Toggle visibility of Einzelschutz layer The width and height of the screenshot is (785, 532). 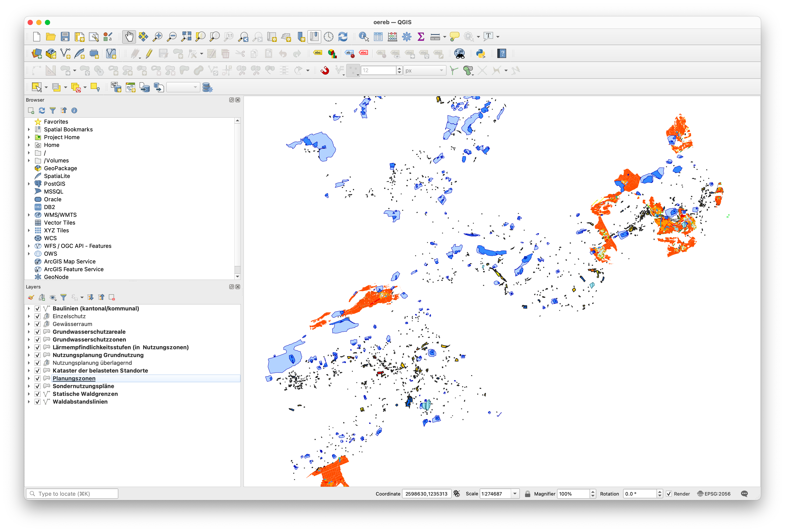tap(38, 316)
